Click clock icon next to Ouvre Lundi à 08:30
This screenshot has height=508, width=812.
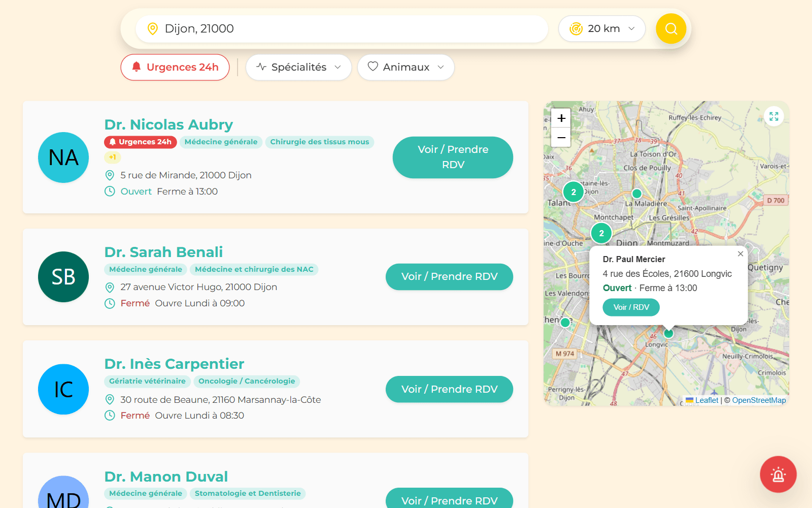(x=110, y=416)
